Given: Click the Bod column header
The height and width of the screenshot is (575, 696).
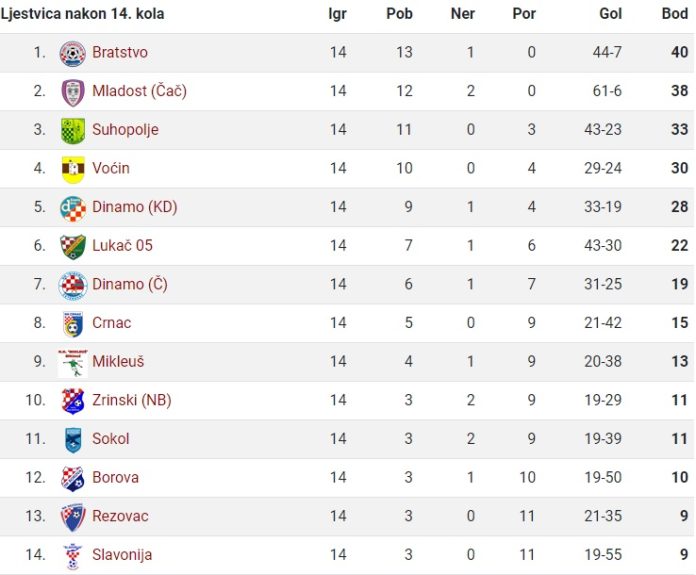Looking at the screenshot, I should coord(675,14).
